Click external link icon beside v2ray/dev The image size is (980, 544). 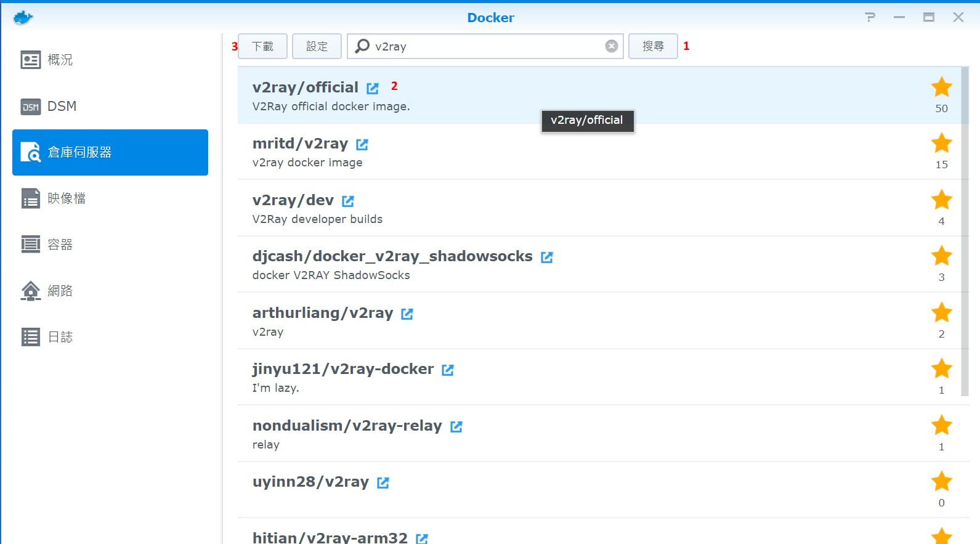click(348, 201)
